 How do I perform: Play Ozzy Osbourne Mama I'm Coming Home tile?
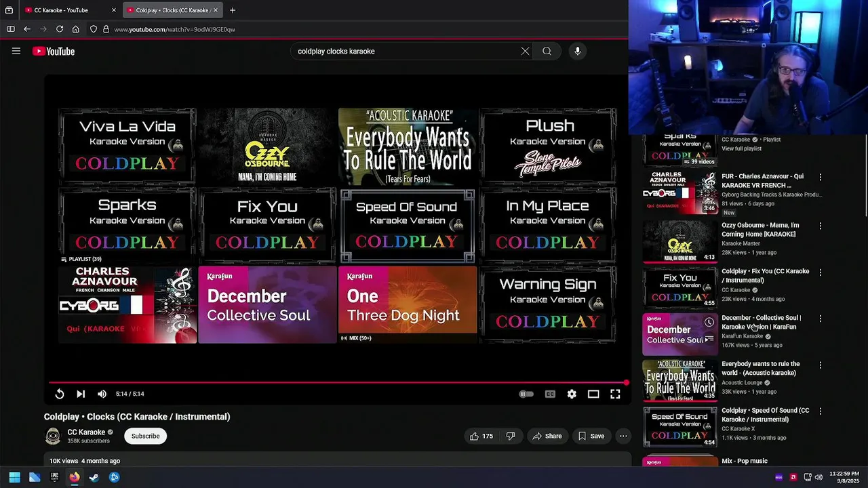point(267,146)
